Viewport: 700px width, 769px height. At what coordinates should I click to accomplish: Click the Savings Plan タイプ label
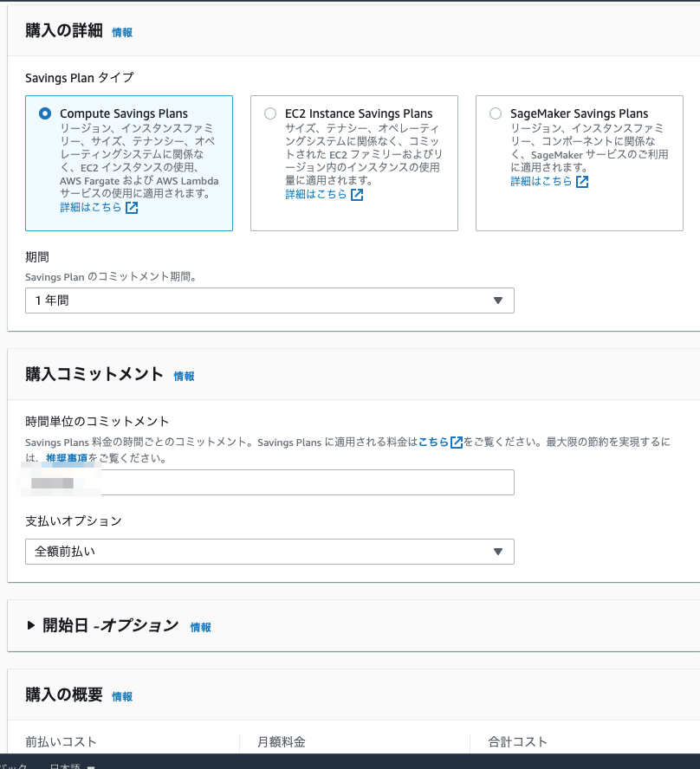pyautogui.click(x=80, y=77)
